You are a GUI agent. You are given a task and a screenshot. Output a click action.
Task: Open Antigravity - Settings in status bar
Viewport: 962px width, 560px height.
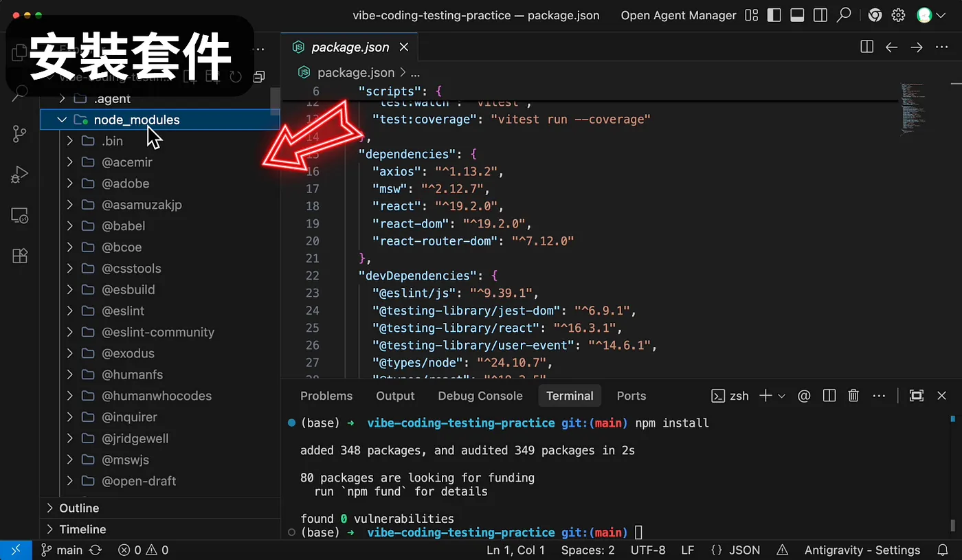point(862,550)
